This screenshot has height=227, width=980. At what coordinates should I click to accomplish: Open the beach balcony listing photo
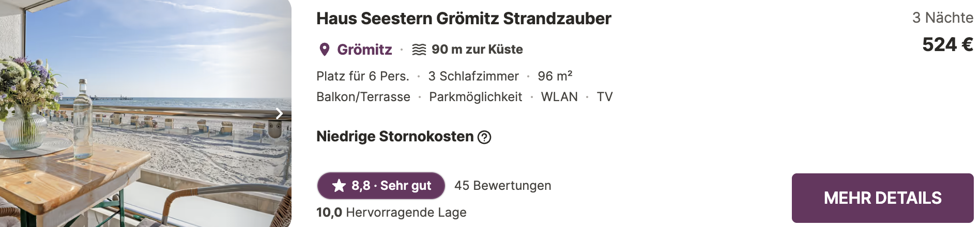146,113
